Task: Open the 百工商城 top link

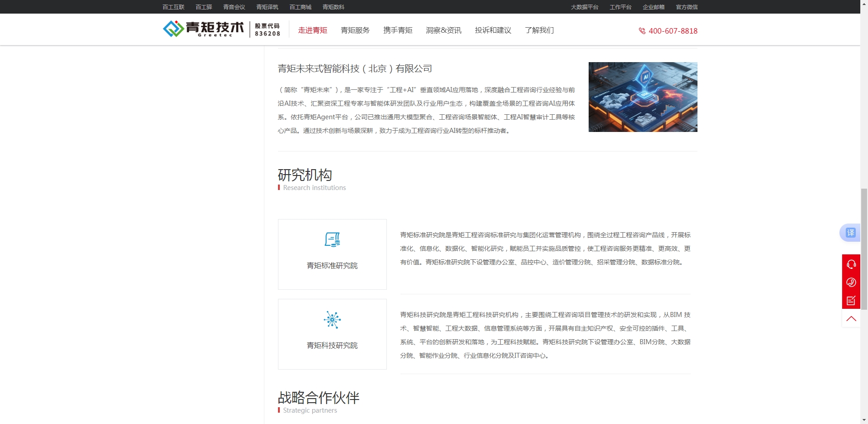Action: point(300,7)
